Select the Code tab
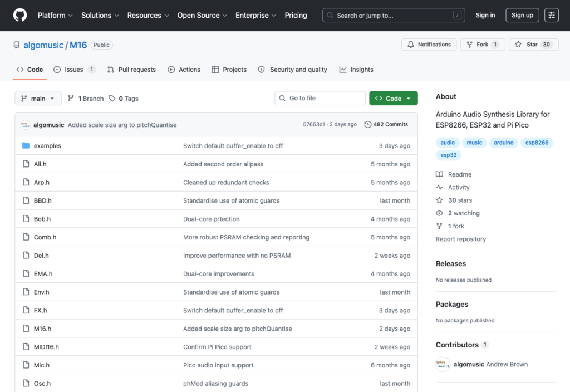 click(30, 70)
